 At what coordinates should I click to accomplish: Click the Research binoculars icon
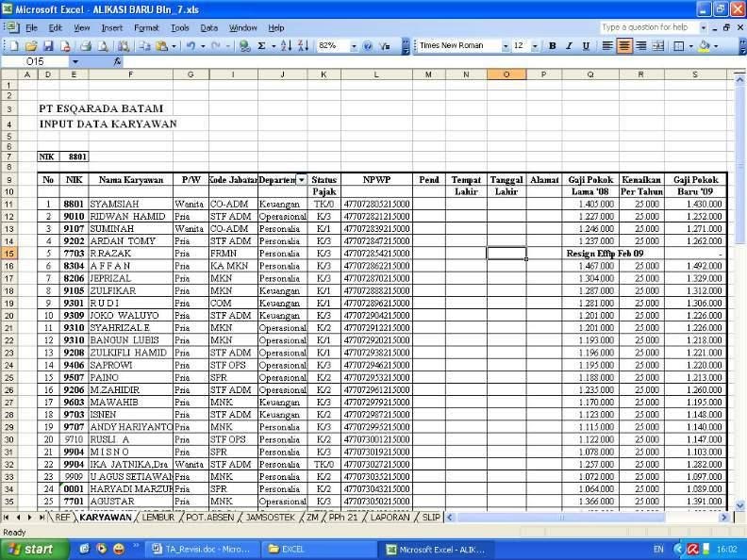coord(124,45)
